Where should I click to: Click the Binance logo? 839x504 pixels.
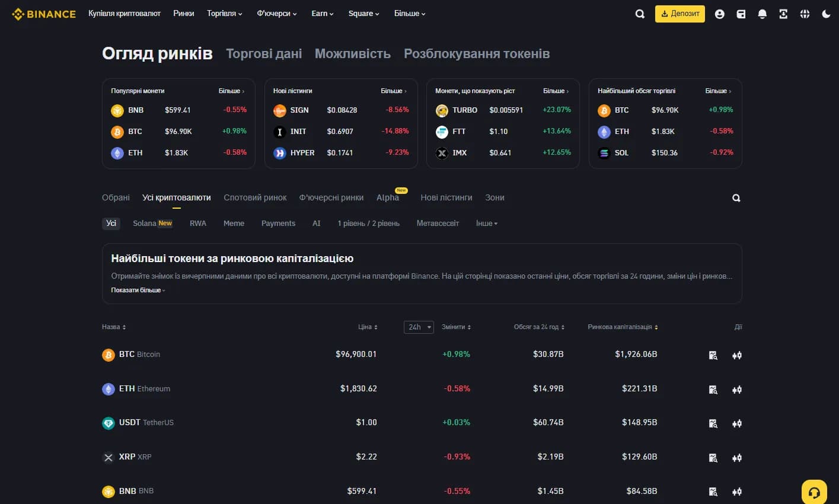(x=44, y=14)
